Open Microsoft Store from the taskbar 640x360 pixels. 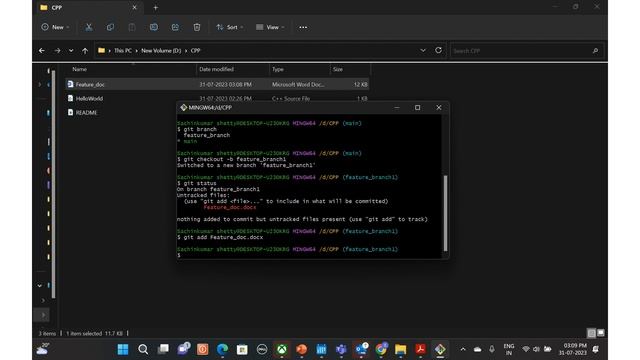242,349
